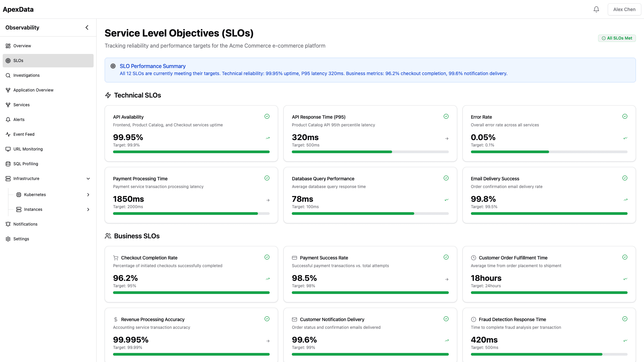Toggle the status check on Error Rate card
This screenshot has width=644, height=362.
[625, 116]
